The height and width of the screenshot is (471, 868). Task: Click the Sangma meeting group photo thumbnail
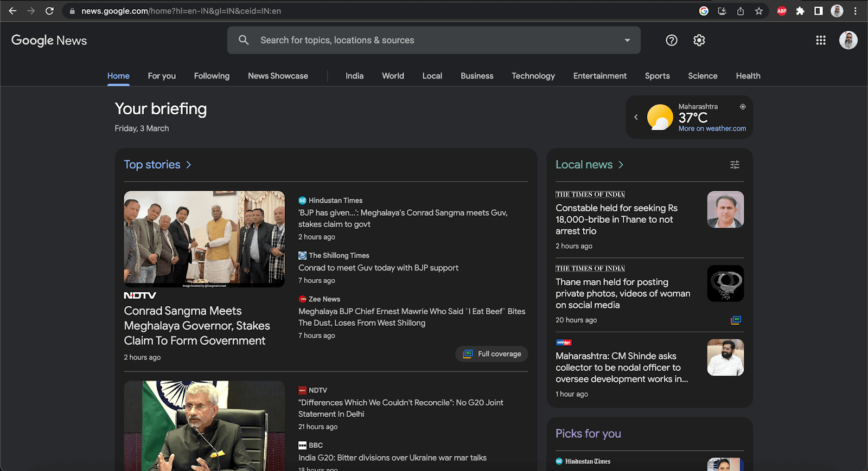point(204,239)
